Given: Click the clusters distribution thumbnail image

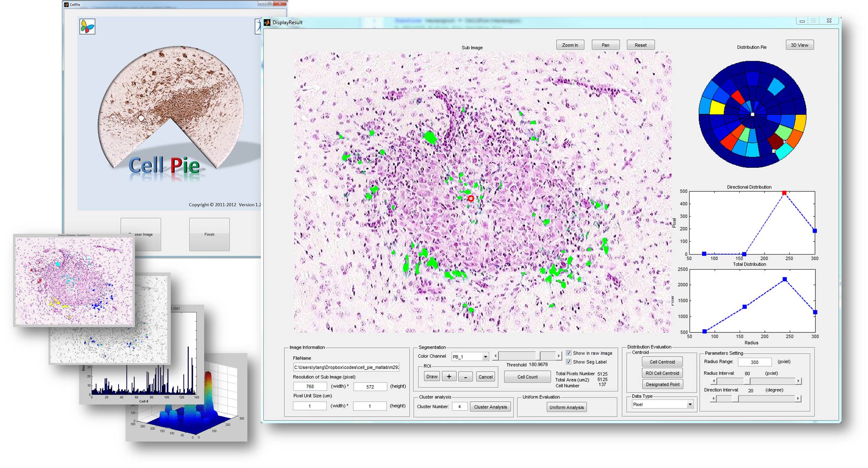Looking at the screenshot, I should coord(74,281).
